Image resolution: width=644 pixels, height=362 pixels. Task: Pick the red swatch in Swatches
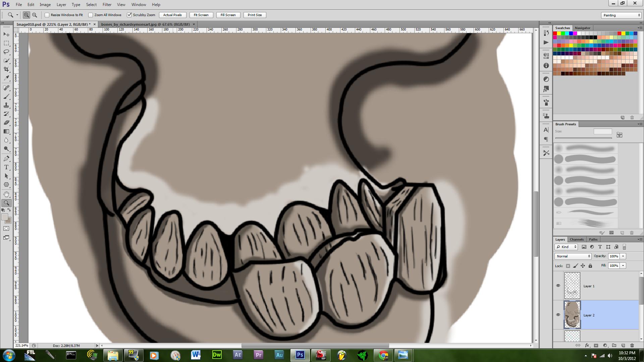click(x=555, y=34)
